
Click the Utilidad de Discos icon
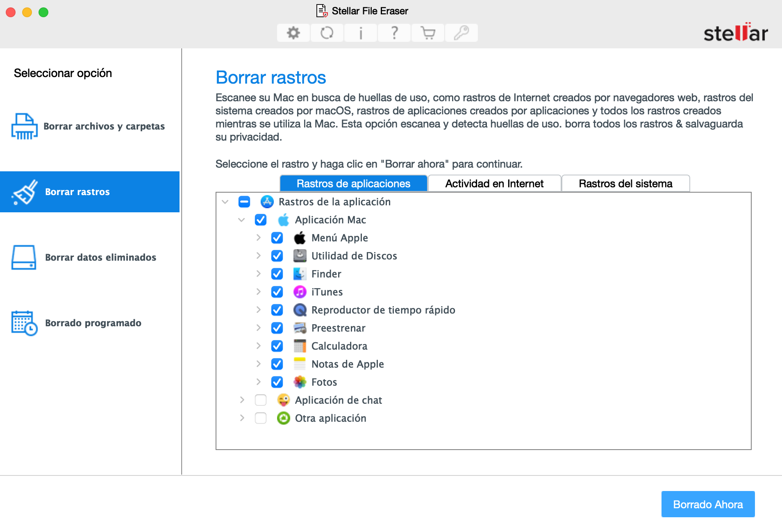coord(300,256)
